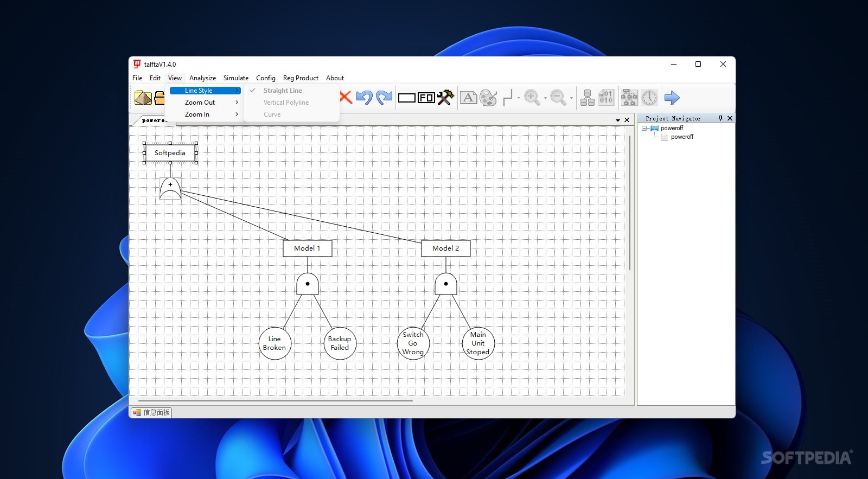Click the red delete X icon
The image size is (868, 479).
346,97
